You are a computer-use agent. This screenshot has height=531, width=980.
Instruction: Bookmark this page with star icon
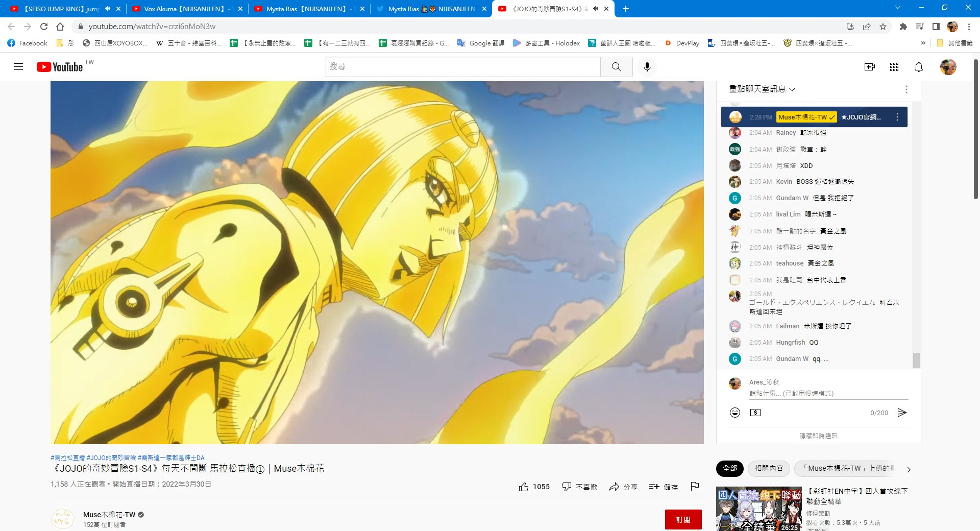pyautogui.click(x=883, y=27)
